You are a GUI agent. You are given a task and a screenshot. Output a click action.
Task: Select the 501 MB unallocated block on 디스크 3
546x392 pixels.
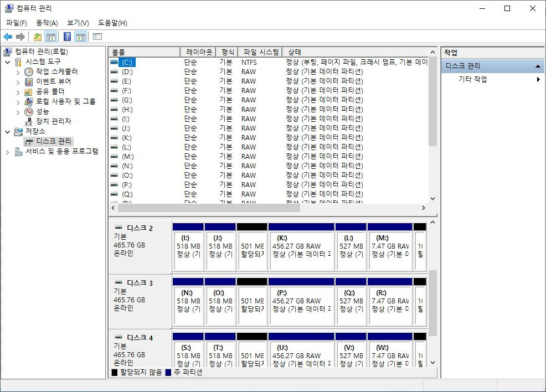click(x=252, y=302)
